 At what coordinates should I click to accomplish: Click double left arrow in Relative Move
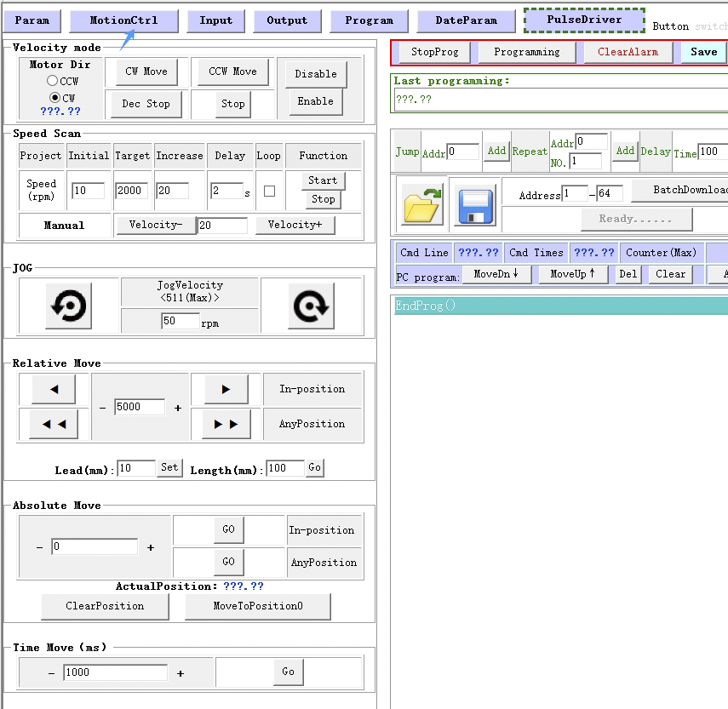pos(54,424)
